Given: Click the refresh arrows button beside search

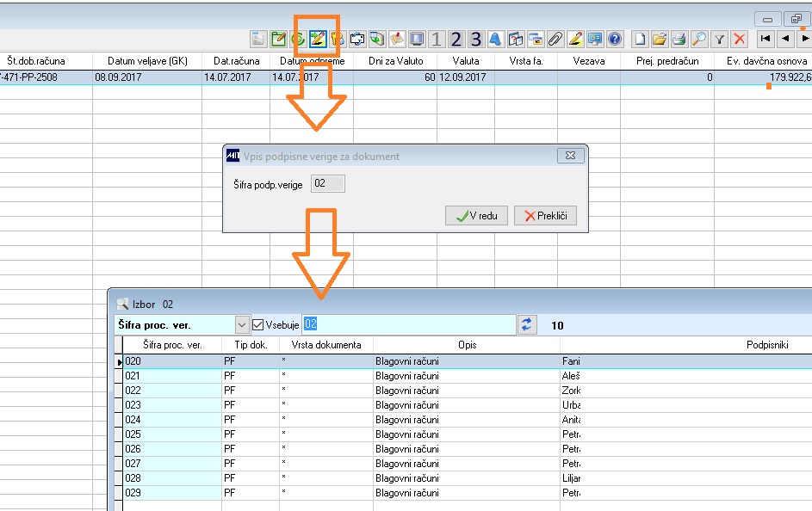Looking at the screenshot, I should coord(527,325).
